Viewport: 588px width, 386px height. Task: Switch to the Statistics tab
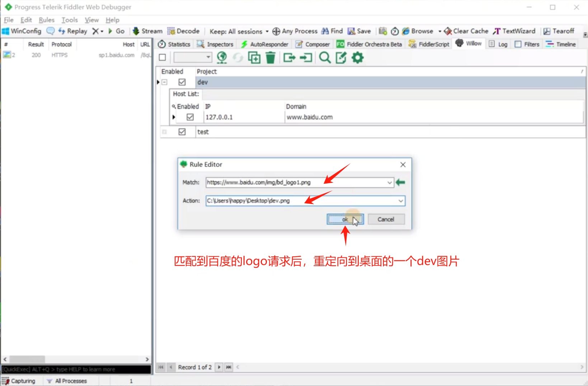tap(174, 44)
